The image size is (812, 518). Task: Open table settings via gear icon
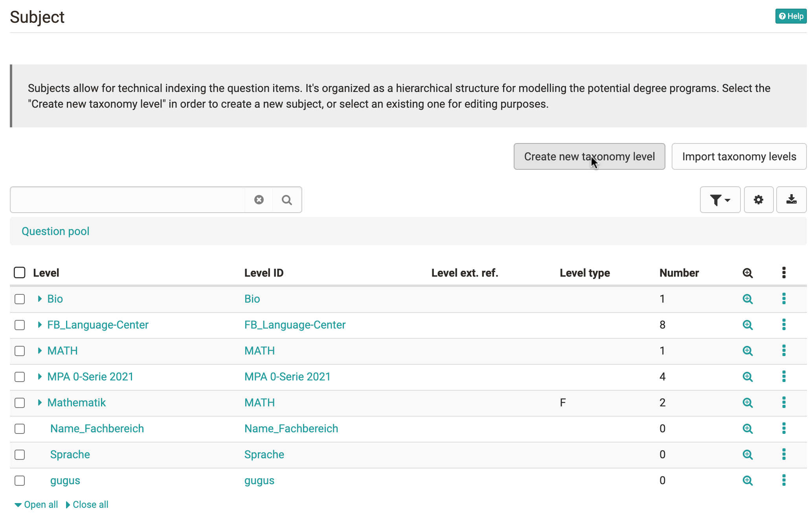tap(759, 200)
